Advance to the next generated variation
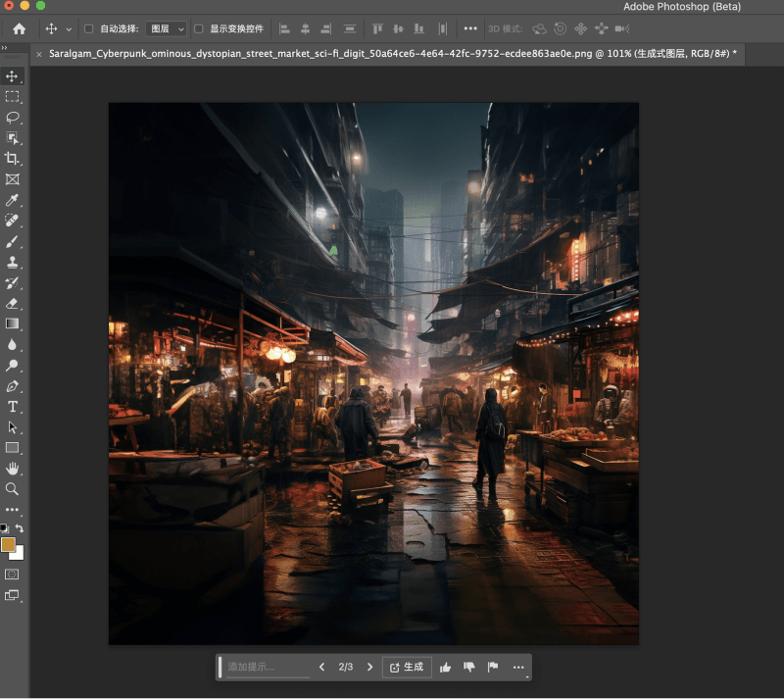This screenshot has height=699, width=784. 368,667
